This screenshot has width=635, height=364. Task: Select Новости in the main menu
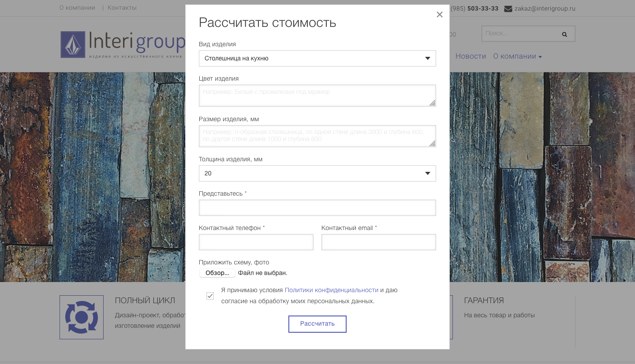[471, 56]
